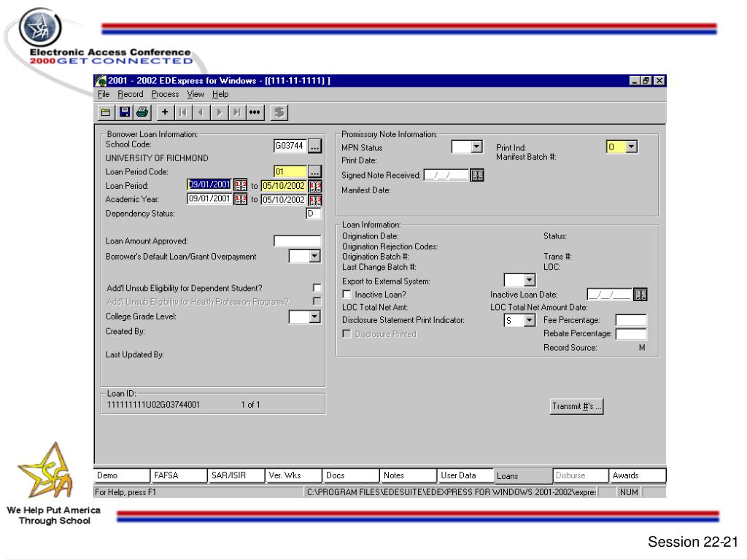Open the Export to External System dropdown
This screenshot has height=560, width=747.
click(530, 280)
